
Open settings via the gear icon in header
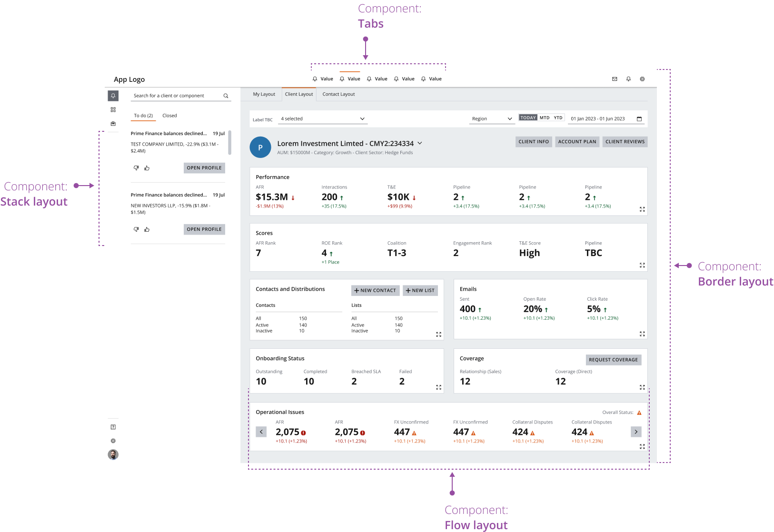[642, 79]
